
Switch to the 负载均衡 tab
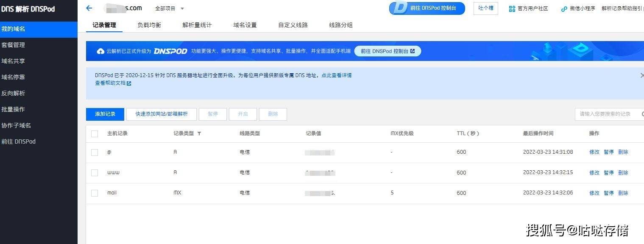[x=149, y=25]
